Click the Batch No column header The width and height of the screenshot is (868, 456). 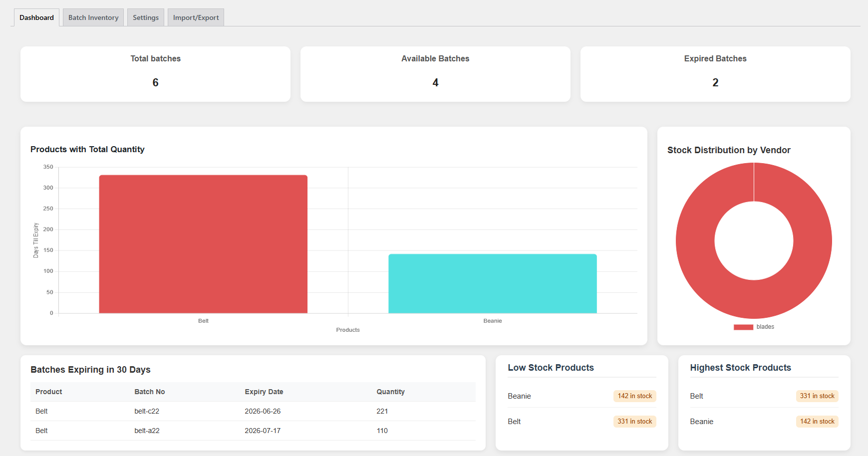point(150,392)
